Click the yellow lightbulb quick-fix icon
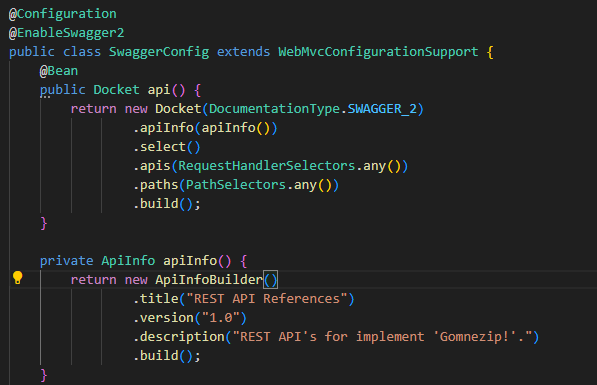 coord(18,278)
